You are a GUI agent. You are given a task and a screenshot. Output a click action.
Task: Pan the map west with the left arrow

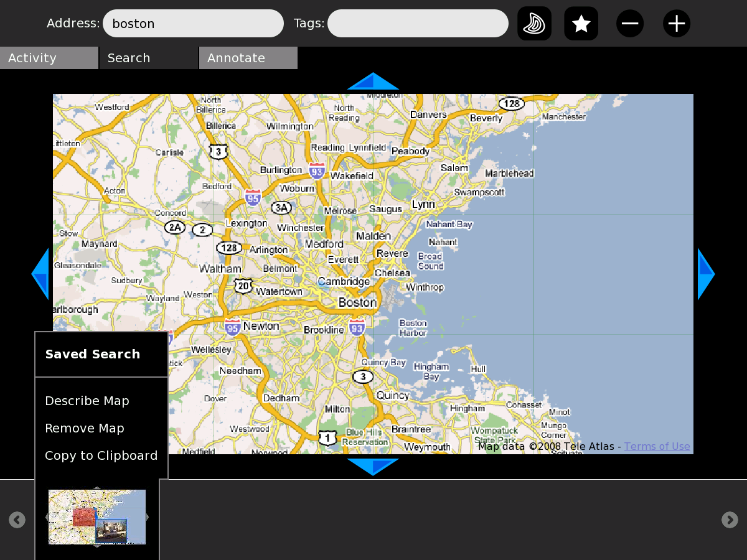(x=40, y=274)
